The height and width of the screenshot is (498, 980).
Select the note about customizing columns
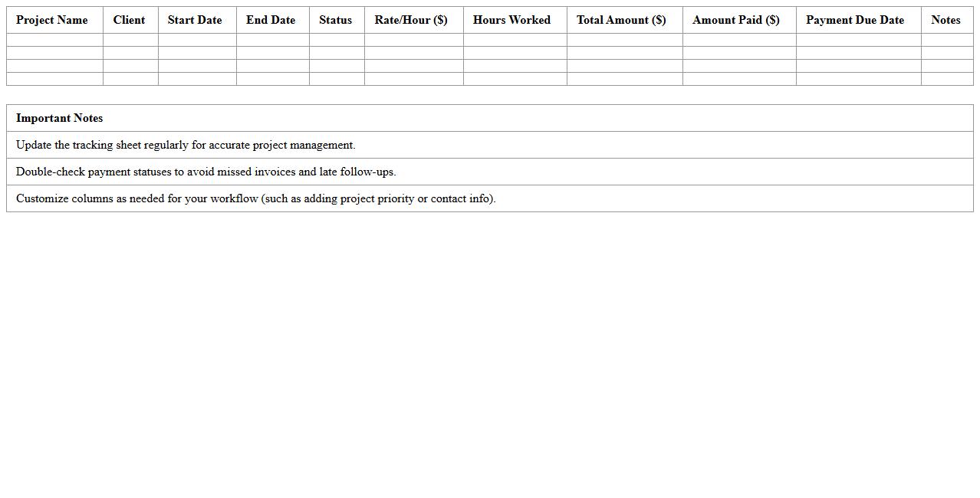tap(255, 198)
